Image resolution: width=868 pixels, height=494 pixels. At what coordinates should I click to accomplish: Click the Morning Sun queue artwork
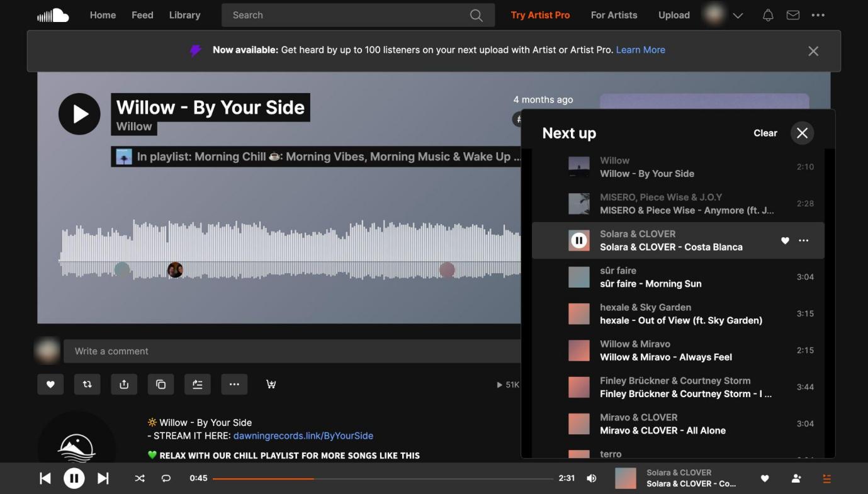pos(579,277)
